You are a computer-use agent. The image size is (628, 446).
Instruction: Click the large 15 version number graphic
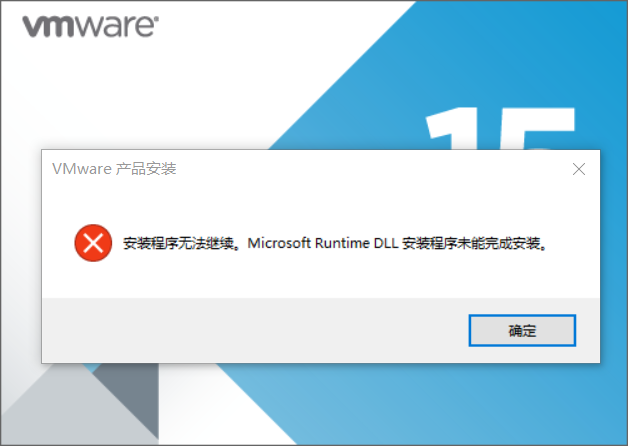point(500,128)
